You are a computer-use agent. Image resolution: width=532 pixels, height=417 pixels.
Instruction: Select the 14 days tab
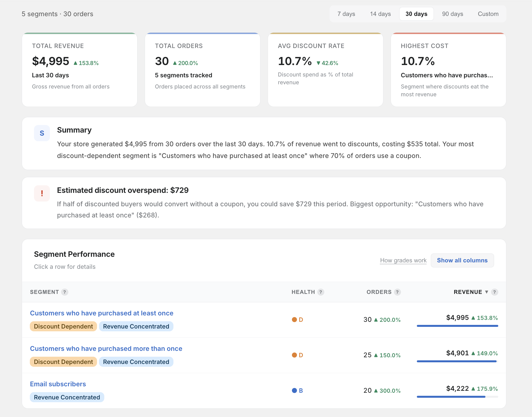tap(380, 14)
